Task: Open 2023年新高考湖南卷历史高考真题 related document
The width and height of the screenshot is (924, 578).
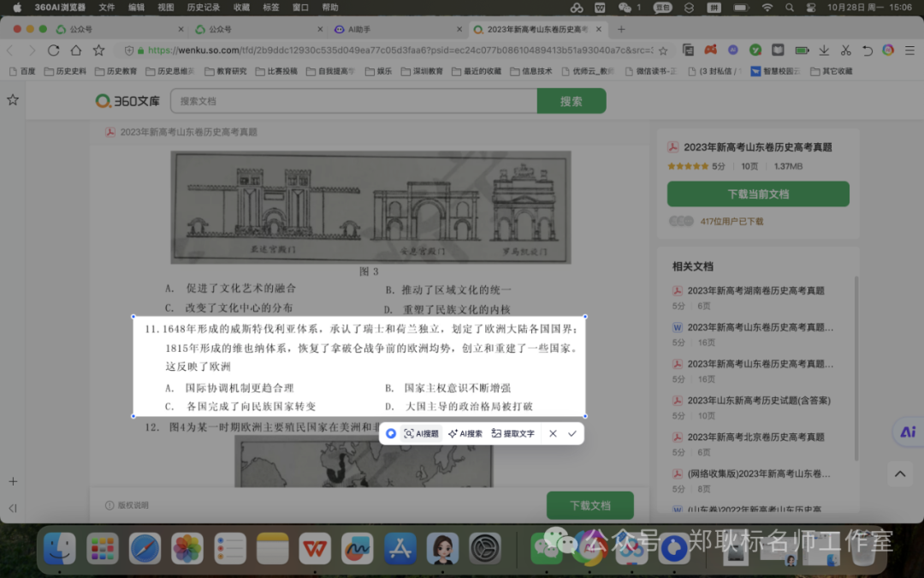Action: 756,290
